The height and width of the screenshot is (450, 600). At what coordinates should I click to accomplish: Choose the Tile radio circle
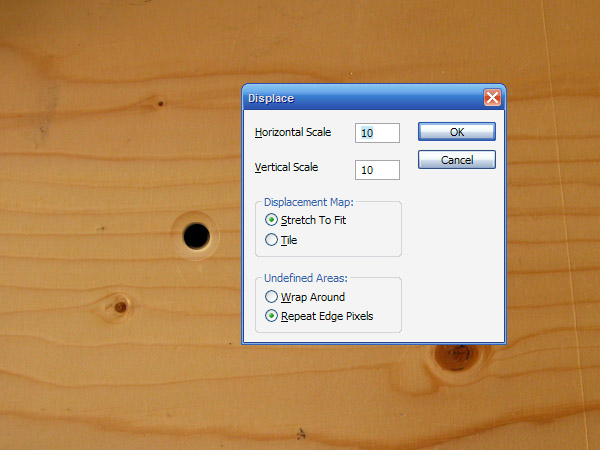(271, 240)
